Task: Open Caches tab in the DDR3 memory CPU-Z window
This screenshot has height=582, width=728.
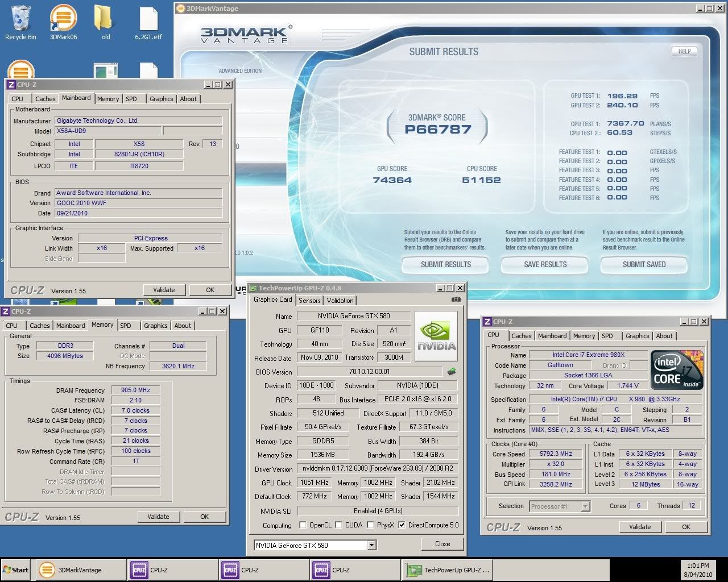Action: pyautogui.click(x=40, y=326)
